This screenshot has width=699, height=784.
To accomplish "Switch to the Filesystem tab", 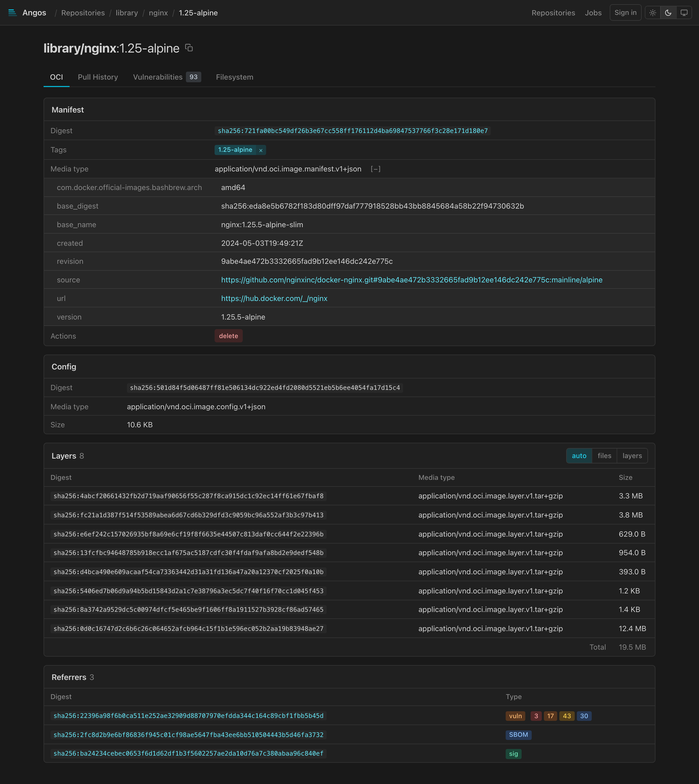I will pyautogui.click(x=235, y=77).
